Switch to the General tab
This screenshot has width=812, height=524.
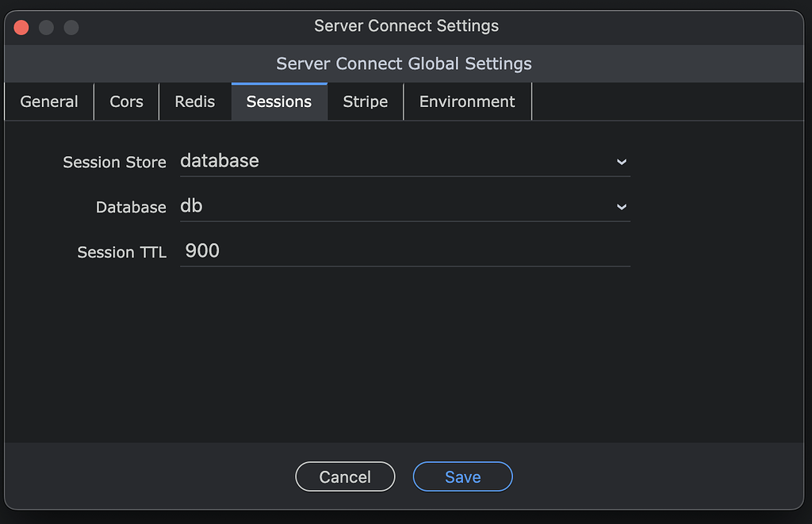[48, 101]
